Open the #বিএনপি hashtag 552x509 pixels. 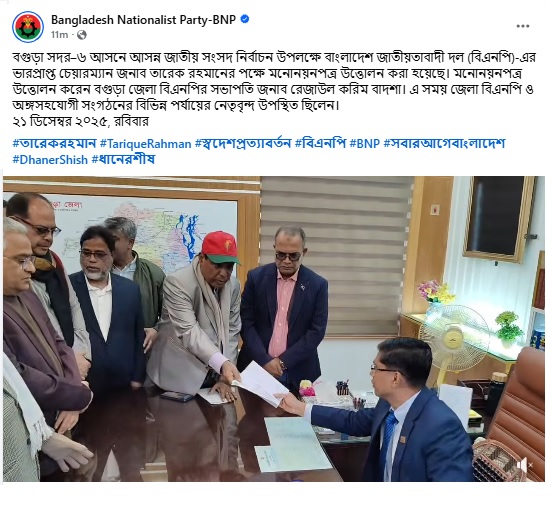[x=320, y=144]
